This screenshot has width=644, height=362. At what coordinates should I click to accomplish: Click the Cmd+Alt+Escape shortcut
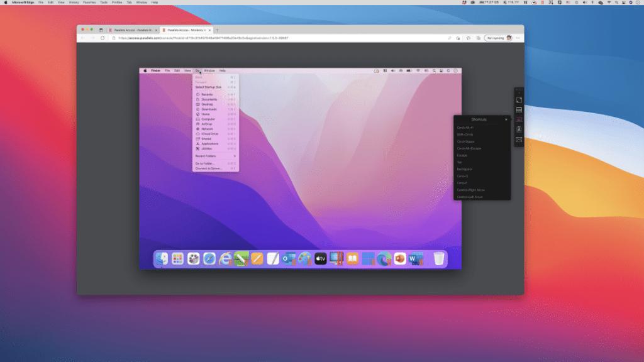[x=469, y=148]
